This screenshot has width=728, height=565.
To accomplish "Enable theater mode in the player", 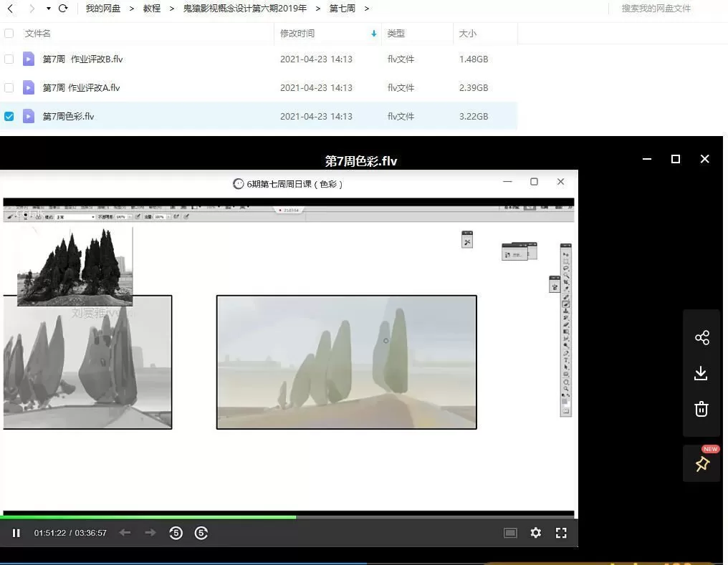I will (509, 533).
